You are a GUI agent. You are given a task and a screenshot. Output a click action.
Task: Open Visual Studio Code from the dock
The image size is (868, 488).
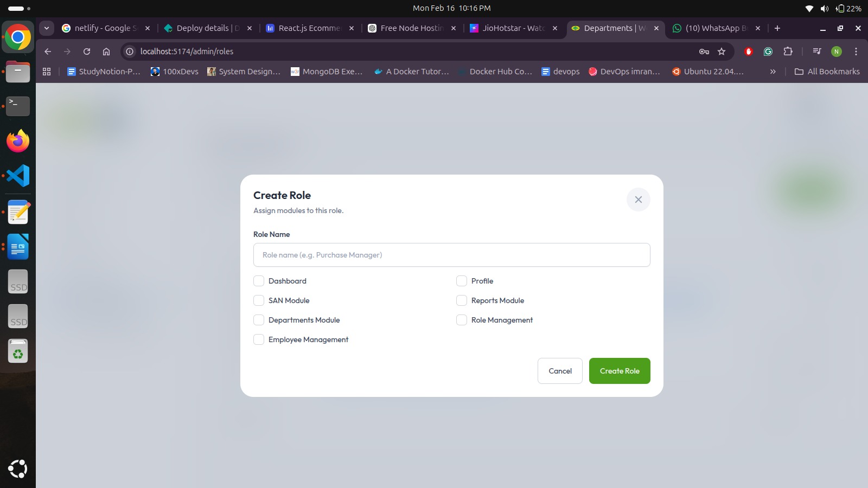pyautogui.click(x=18, y=176)
